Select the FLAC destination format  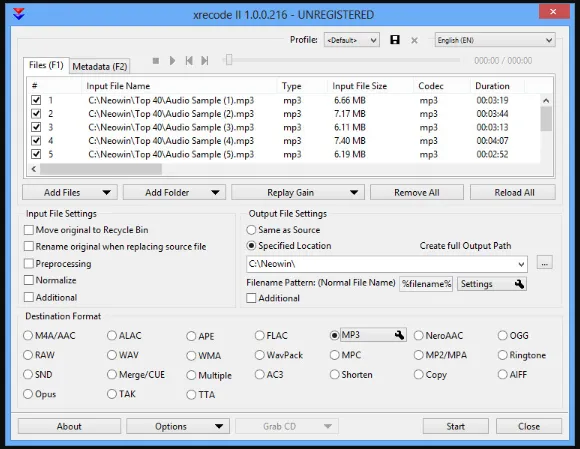tap(259, 335)
